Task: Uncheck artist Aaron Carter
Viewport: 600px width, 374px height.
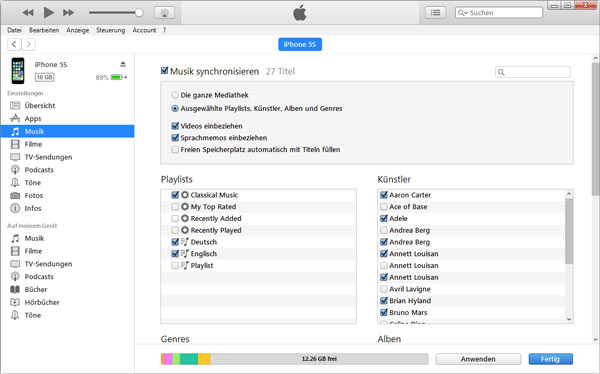Action: (x=384, y=195)
